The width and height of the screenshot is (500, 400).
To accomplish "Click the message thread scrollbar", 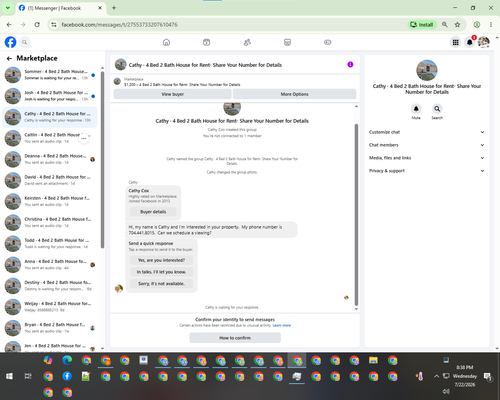I will point(356,215).
